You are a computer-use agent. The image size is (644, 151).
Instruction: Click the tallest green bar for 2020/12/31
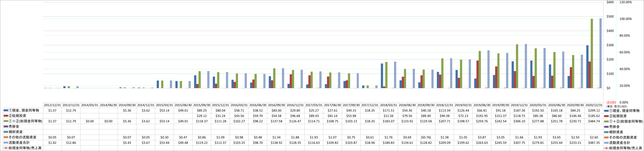click(592, 53)
